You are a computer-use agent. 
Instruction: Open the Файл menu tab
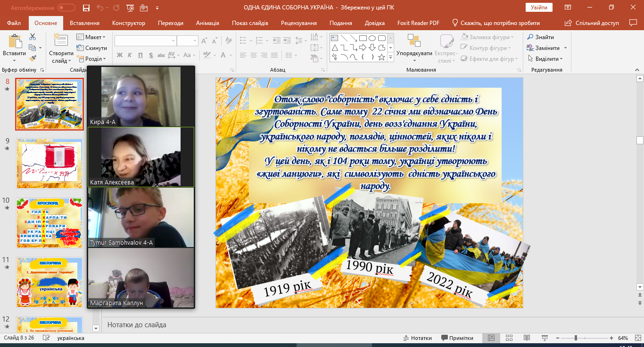[14, 23]
